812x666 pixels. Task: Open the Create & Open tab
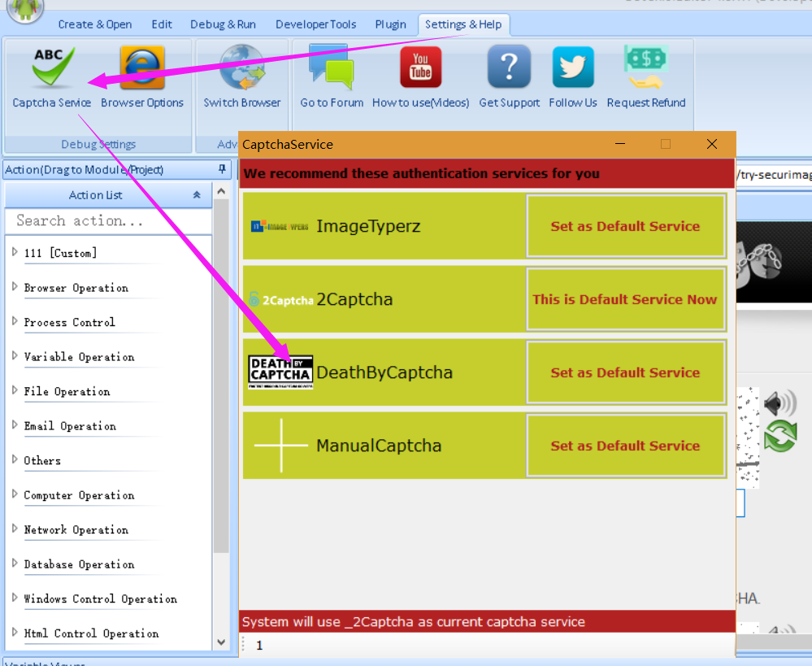pos(95,24)
